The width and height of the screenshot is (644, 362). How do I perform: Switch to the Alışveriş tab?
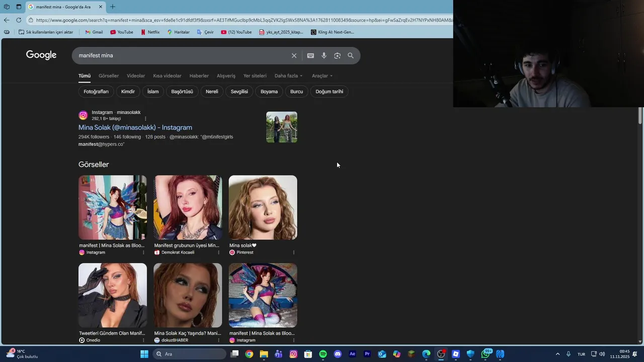tap(226, 76)
